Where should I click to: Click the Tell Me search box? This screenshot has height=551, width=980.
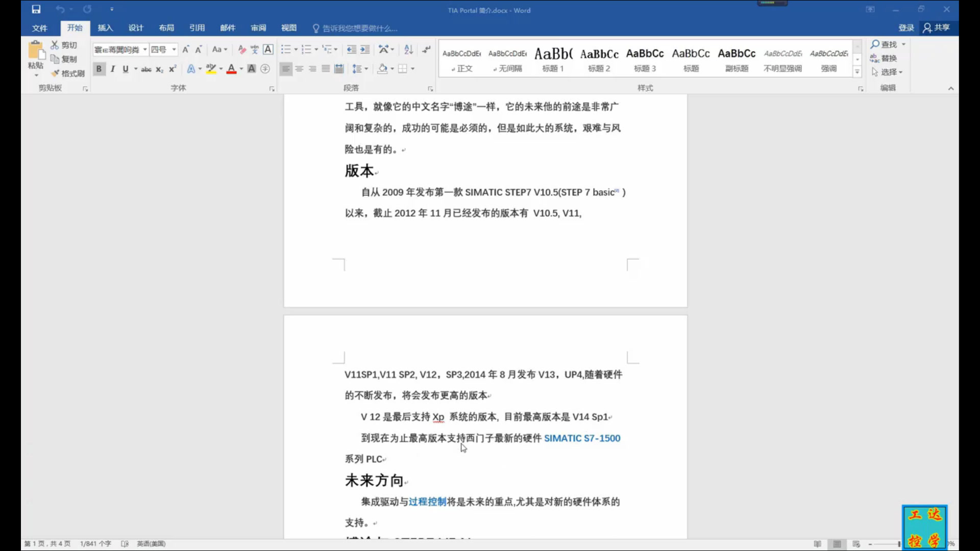click(355, 28)
